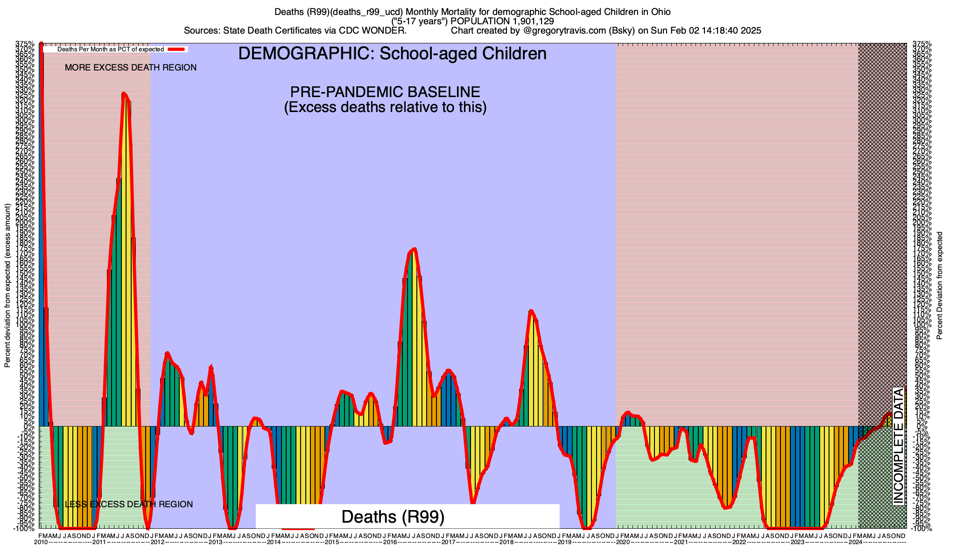
Task: Click the vertical 'INCOMPLETE DATA' label
Action: click(x=898, y=446)
